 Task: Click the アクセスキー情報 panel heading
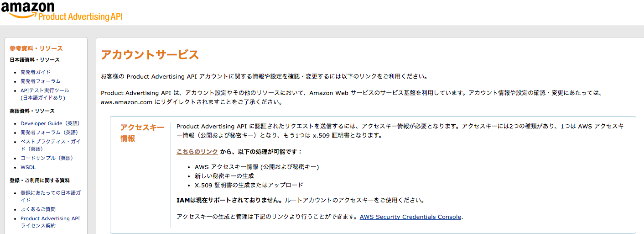(x=142, y=133)
